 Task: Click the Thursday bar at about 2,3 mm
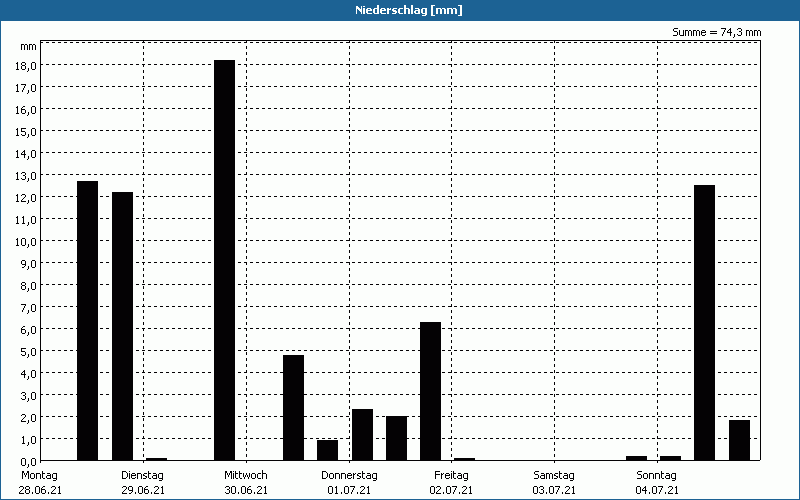click(362, 435)
